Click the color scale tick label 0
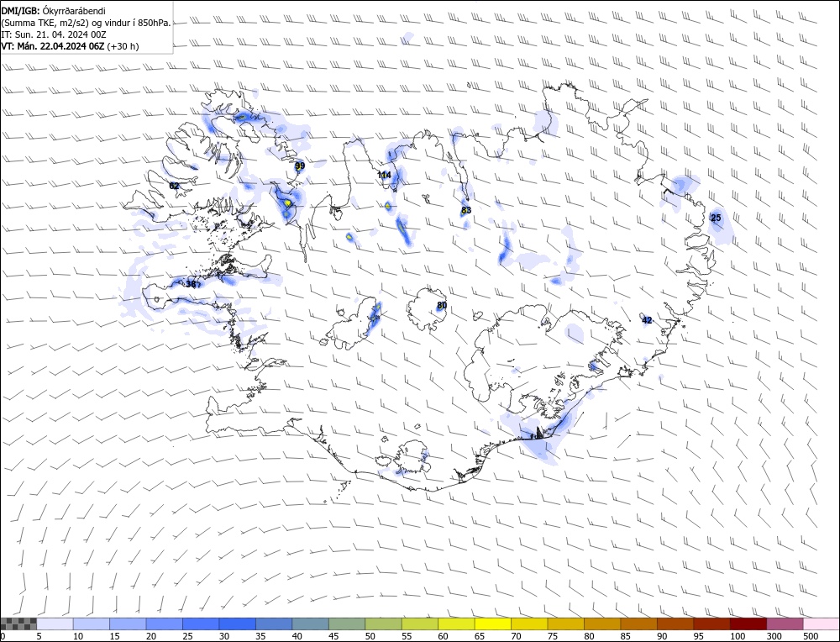840x642 pixels. click(3, 636)
